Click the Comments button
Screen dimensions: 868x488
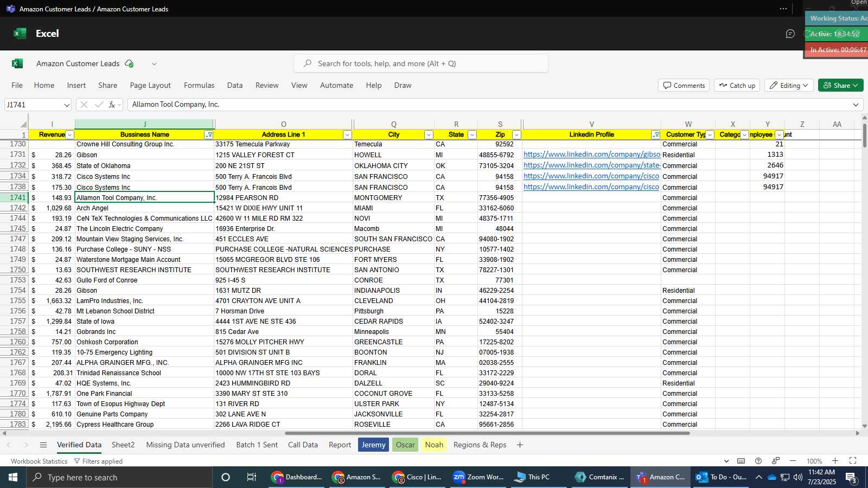point(684,85)
